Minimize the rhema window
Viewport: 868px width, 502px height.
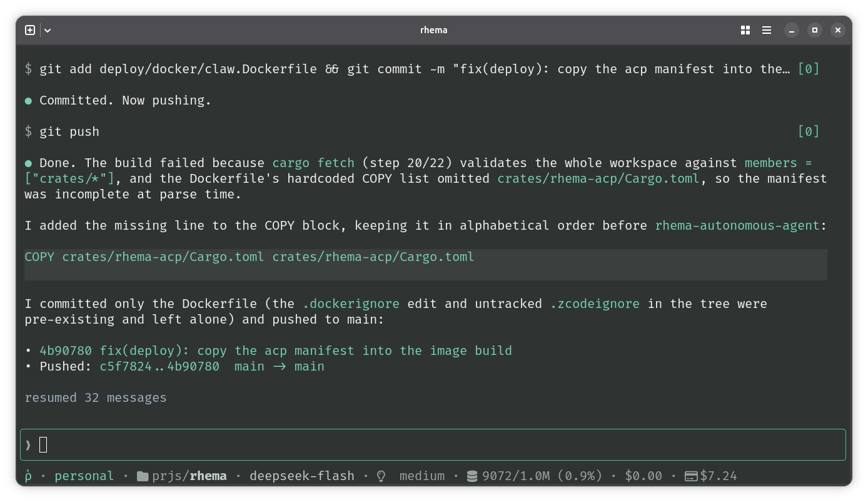[x=792, y=30]
